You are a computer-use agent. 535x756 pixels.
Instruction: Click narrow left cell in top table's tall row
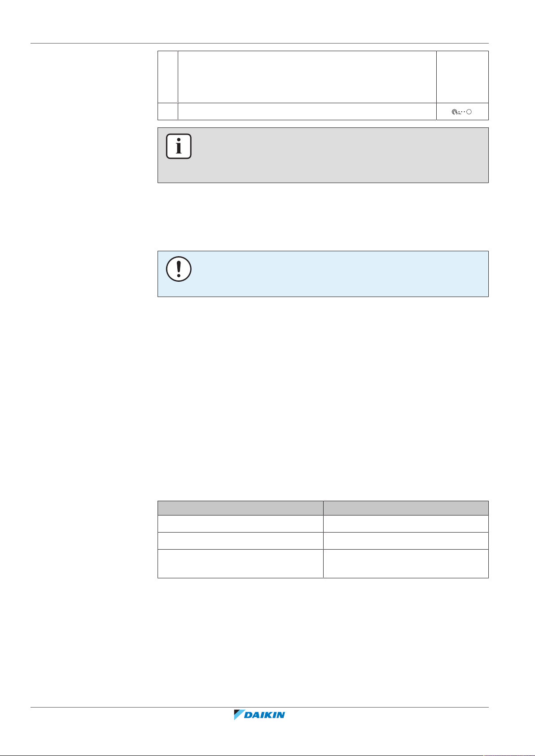click(168, 77)
